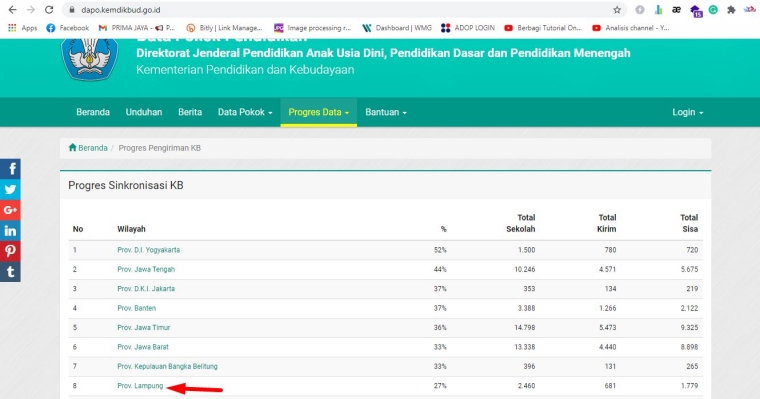Click the Wilayah column header
The width and height of the screenshot is (760, 399).
pos(131,229)
